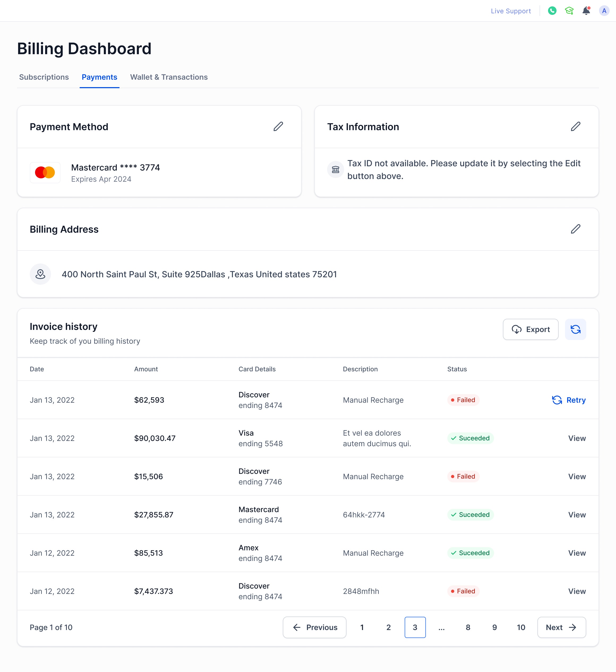The image size is (616, 672).
Task: Switch to Wallet & Transactions tab
Action: pos(169,77)
